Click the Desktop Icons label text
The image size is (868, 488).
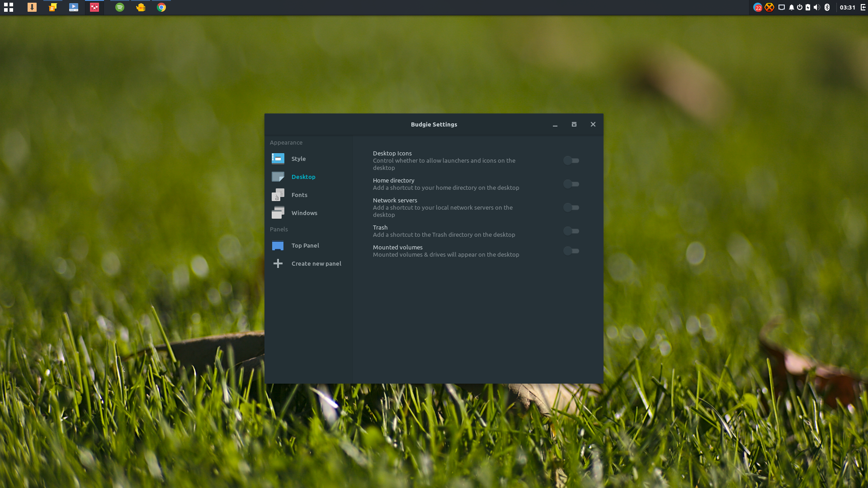coord(392,153)
